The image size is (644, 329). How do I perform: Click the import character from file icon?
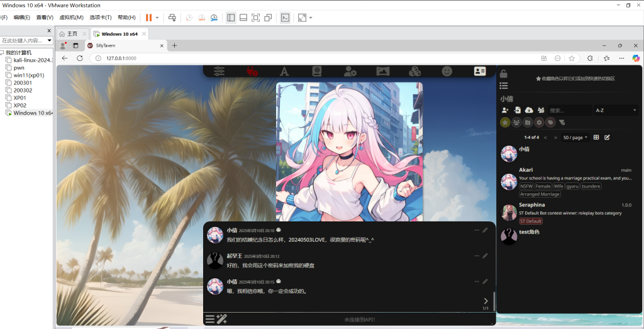(517, 110)
